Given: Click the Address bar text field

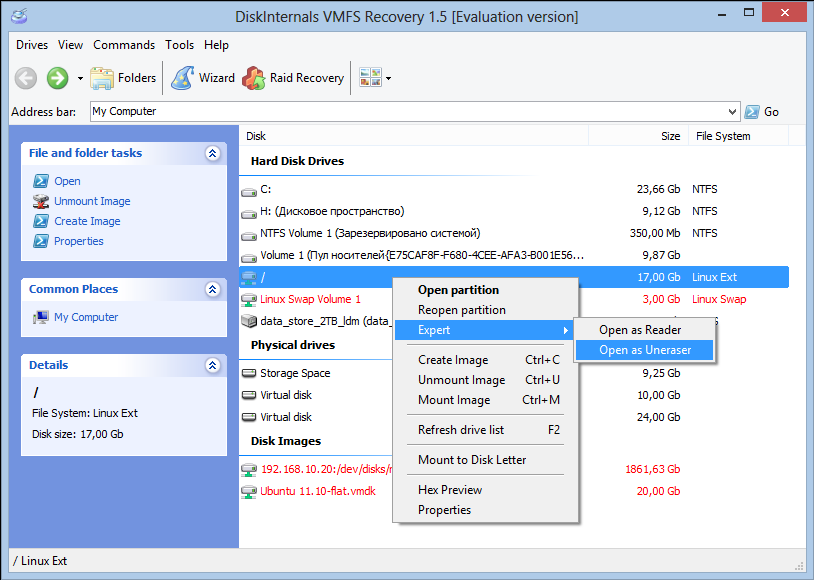Looking at the screenshot, I should coord(408,112).
